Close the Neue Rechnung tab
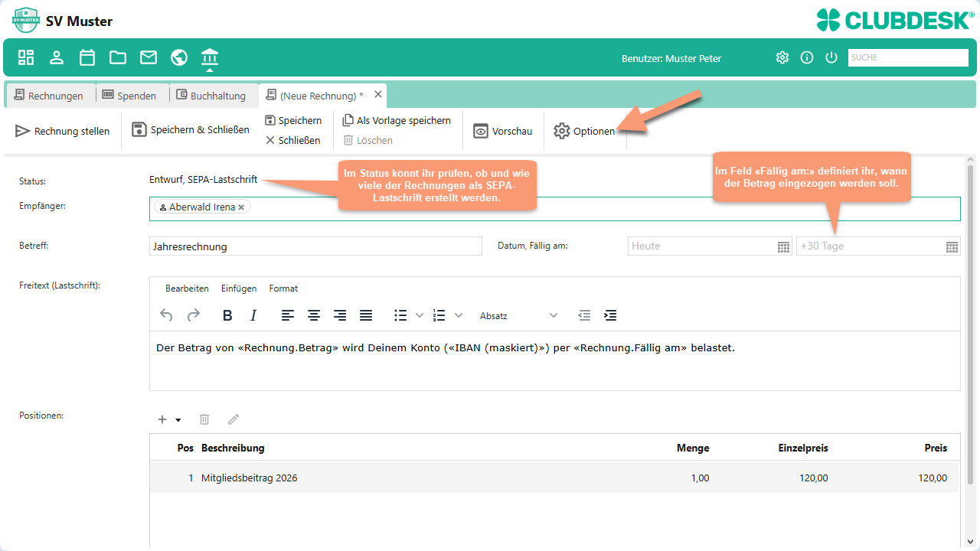The image size is (980, 551). tap(378, 95)
